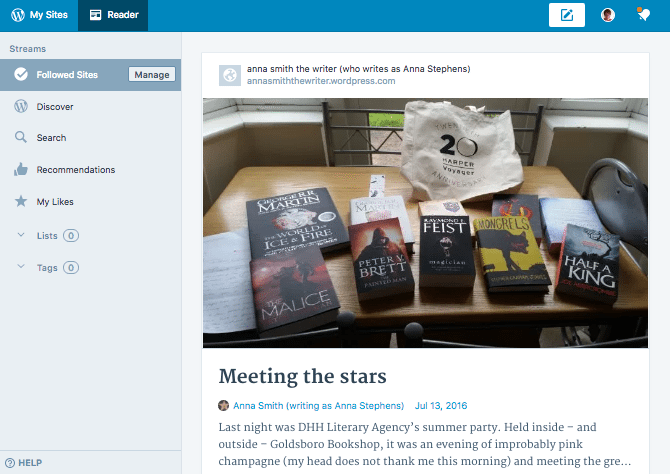Click the Followed Sites checkmark icon
Viewport: 670px width, 474px height.
point(21,74)
